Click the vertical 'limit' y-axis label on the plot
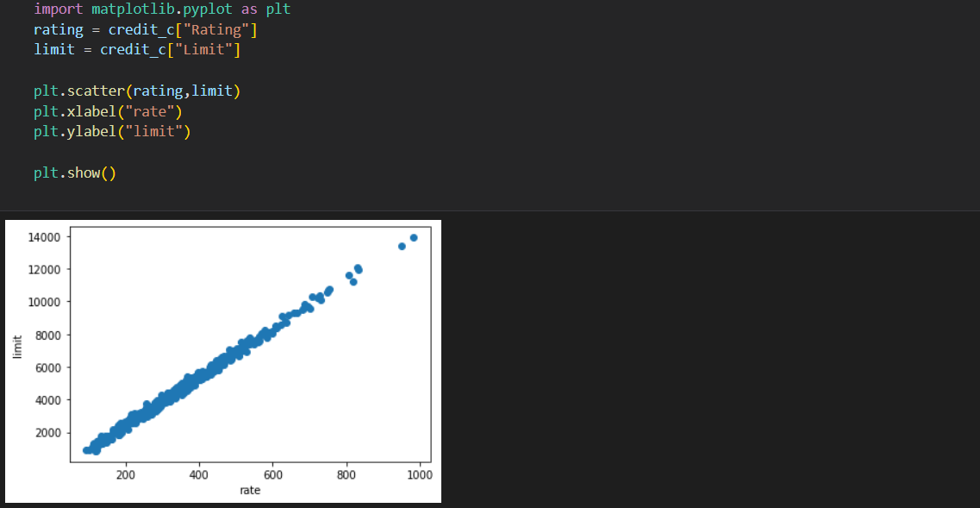The height and width of the screenshot is (508, 980). (17, 346)
